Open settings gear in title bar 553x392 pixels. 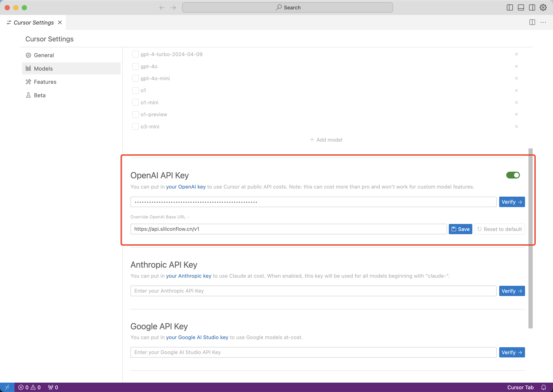coord(543,8)
